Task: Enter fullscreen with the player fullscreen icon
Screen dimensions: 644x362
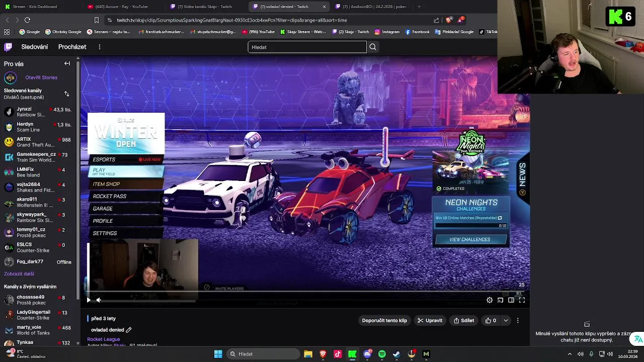Action: coord(522,300)
